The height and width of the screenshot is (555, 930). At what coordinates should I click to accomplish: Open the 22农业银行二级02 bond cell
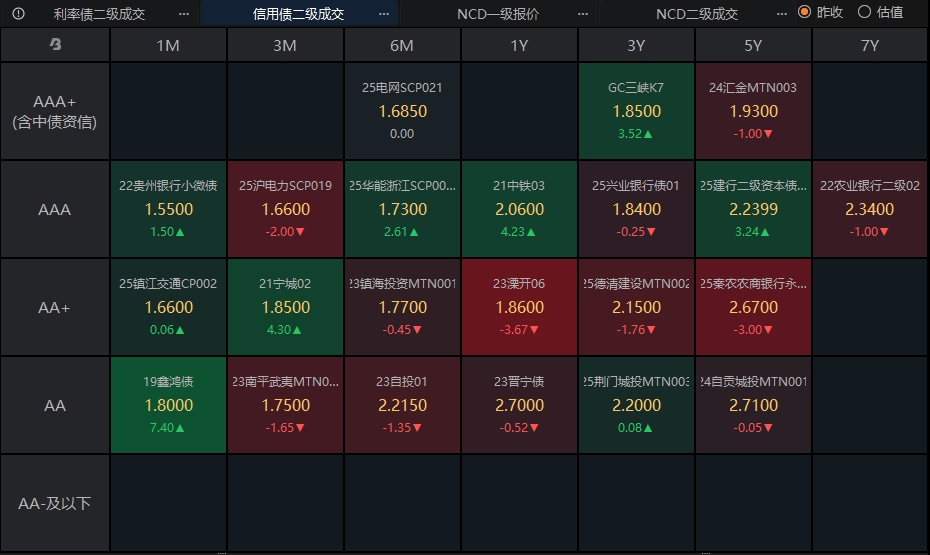click(x=870, y=209)
